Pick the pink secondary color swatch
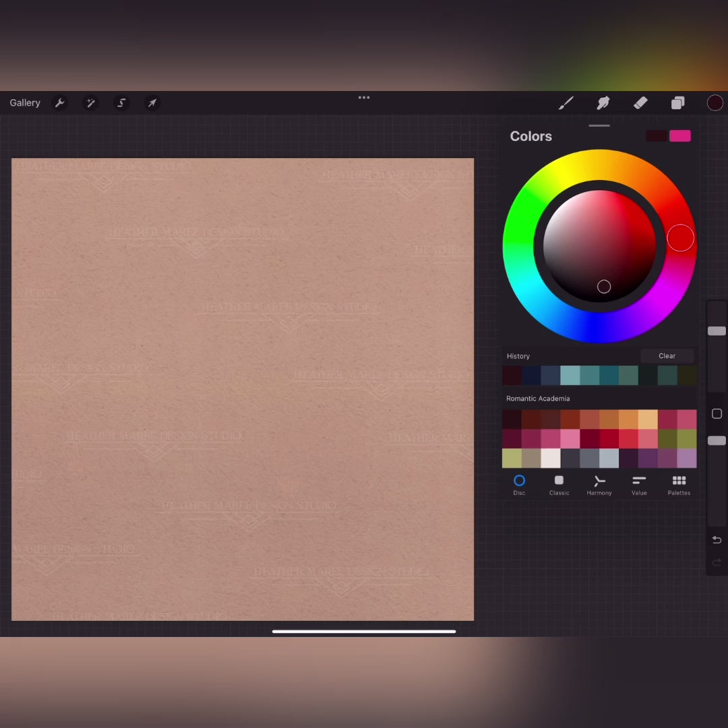The image size is (728, 728). tap(679, 136)
